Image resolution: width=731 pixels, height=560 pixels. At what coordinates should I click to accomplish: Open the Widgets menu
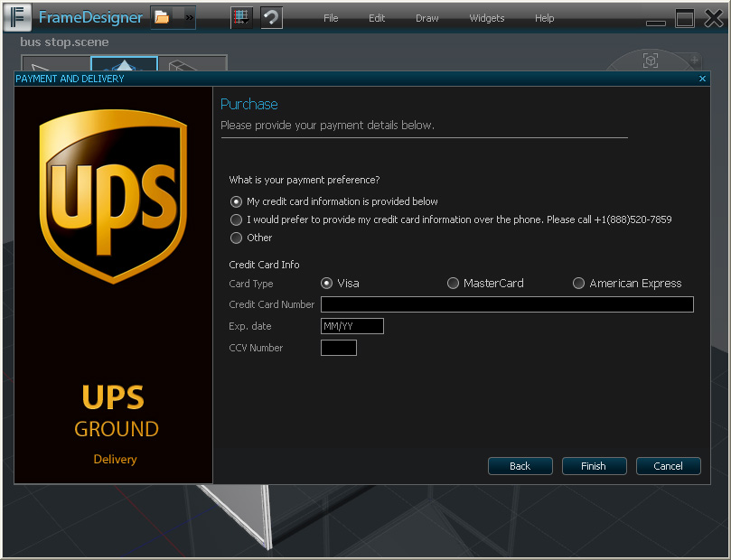pyautogui.click(x=487, y=18)
